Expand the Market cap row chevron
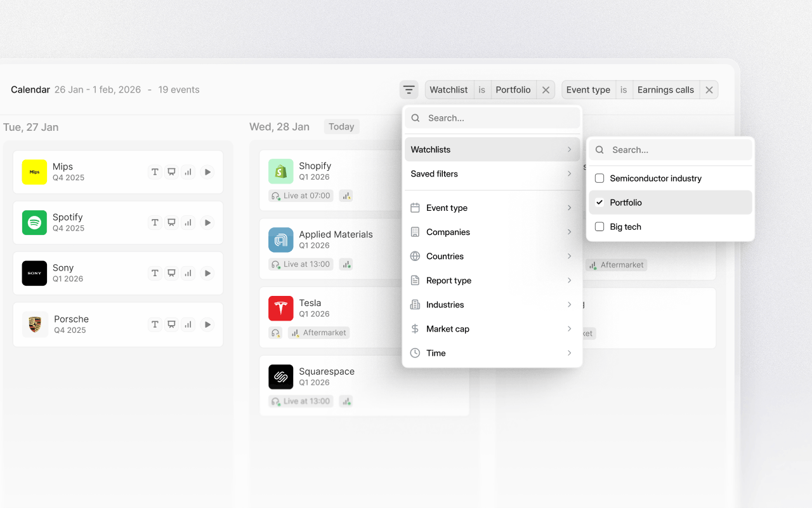The width and height of the screenshot is (812, 508). tap(569, 329)
